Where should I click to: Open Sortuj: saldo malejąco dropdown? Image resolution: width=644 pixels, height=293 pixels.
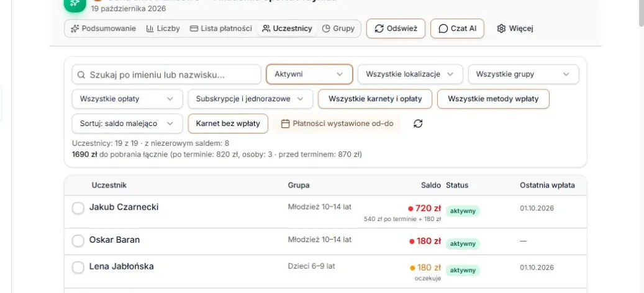click(127, 124)
